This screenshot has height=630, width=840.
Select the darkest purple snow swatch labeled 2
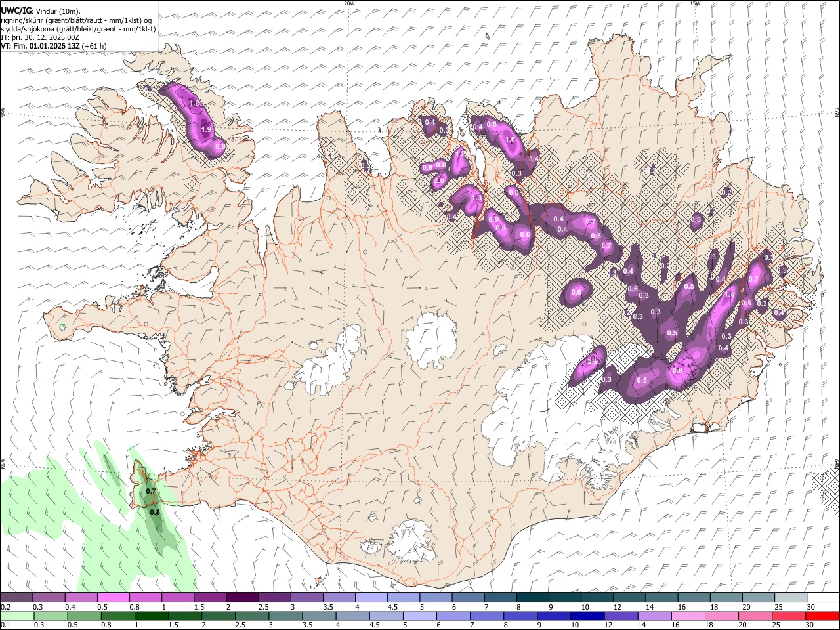(242, 597)
